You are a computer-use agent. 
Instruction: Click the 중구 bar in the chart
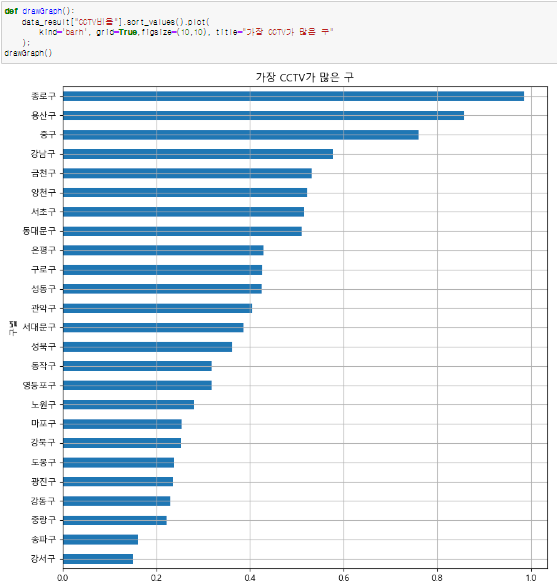[241, 135]
